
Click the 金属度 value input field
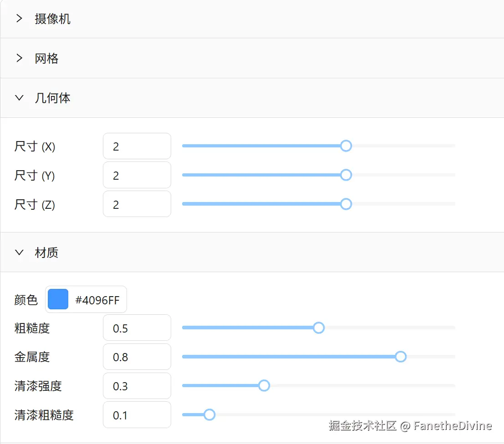coord(137,357)
